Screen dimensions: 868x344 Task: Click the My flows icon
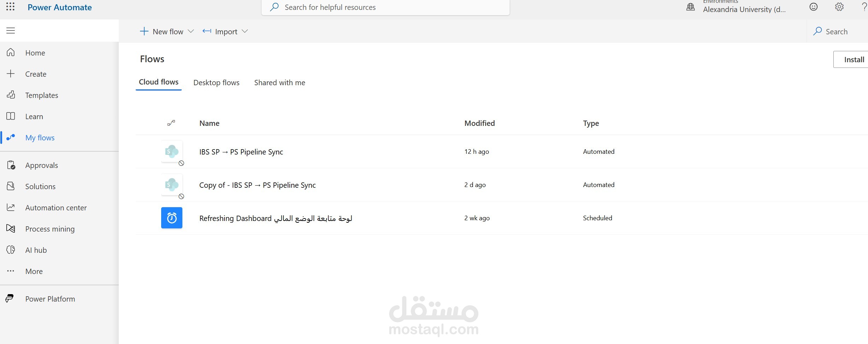coord(11,137)
